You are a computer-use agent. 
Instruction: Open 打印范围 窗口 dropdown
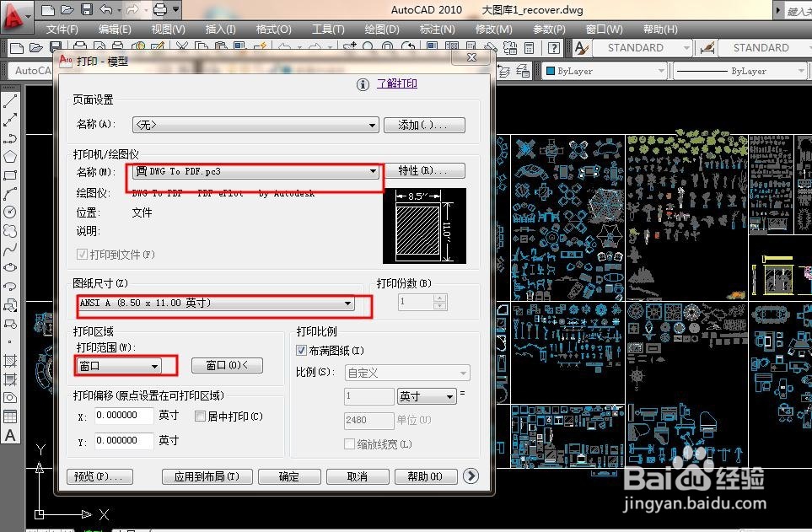119,366
